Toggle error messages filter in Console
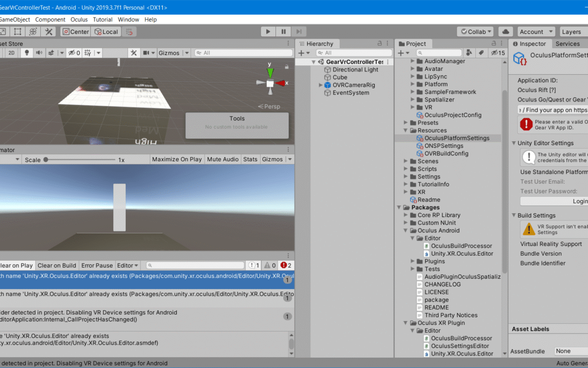Image resolution: width=588 pixels, height=368 pixels. pos(285,266)
